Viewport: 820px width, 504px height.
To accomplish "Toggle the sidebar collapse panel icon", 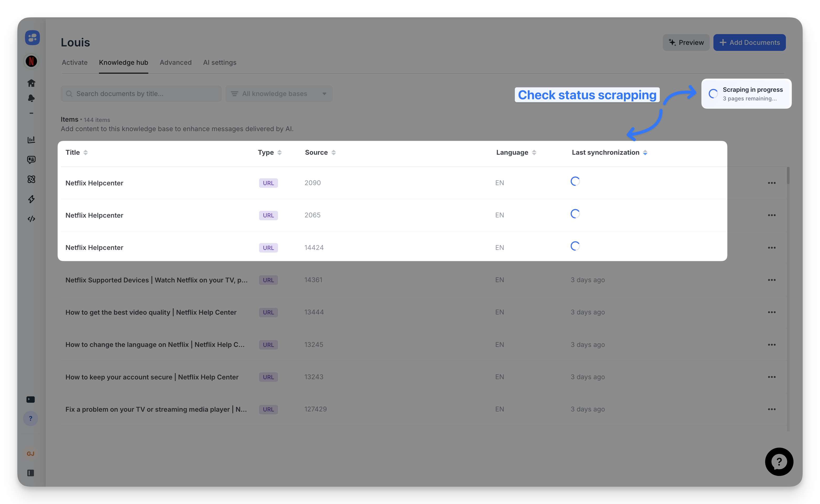I will click(31, 473).
